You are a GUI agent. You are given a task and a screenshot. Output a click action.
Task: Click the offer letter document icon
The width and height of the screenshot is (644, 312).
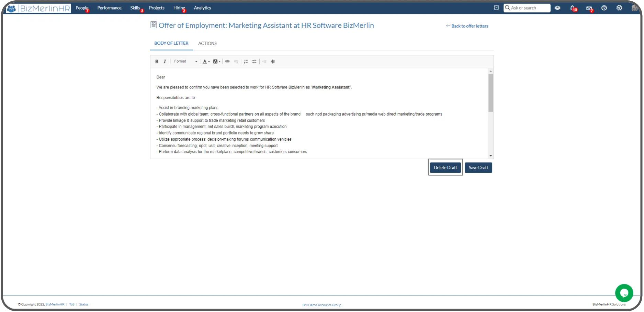click(154, 25)
